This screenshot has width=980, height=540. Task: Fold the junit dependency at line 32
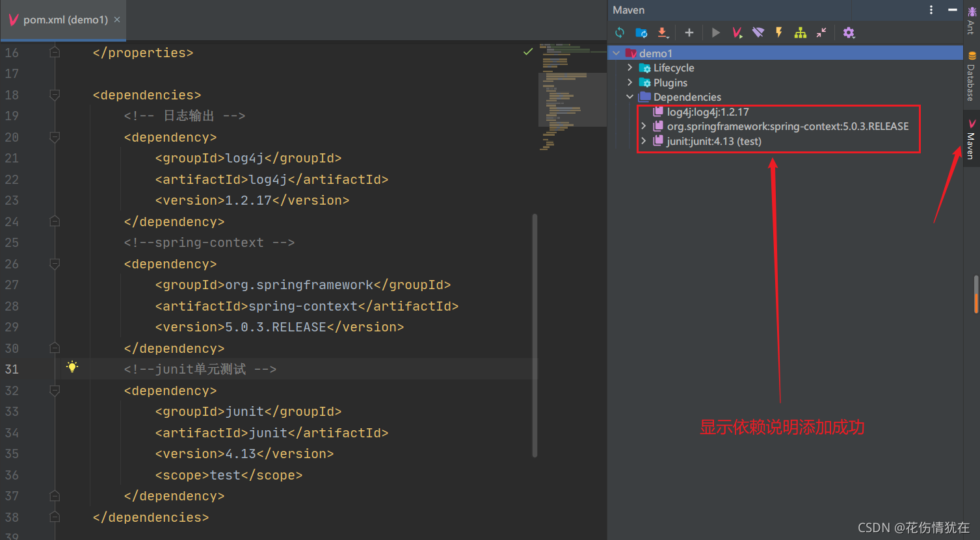[x=55, y=391]
